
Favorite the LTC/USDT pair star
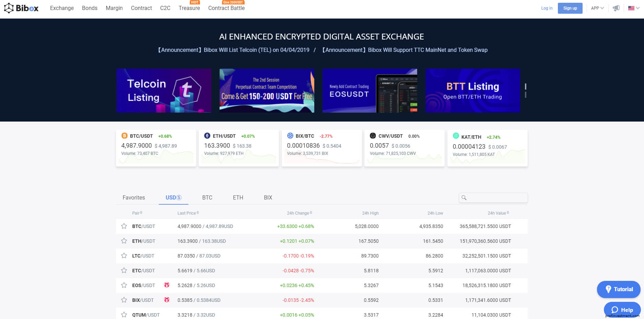pyautogui.click(x=124, y=255)
